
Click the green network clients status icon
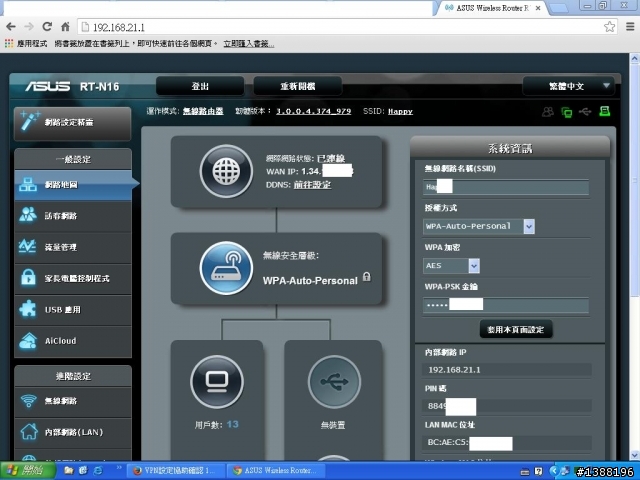pos(567,112)
